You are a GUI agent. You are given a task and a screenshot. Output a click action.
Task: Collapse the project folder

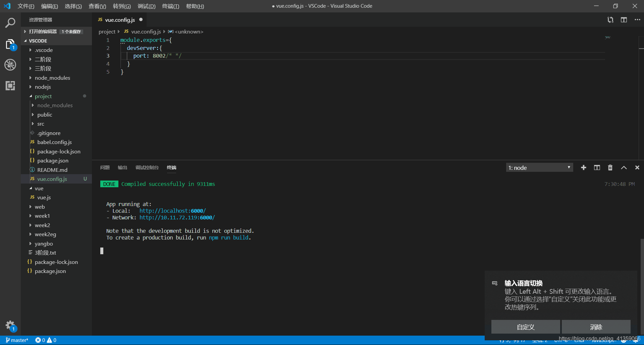click(x=56, y=96)
